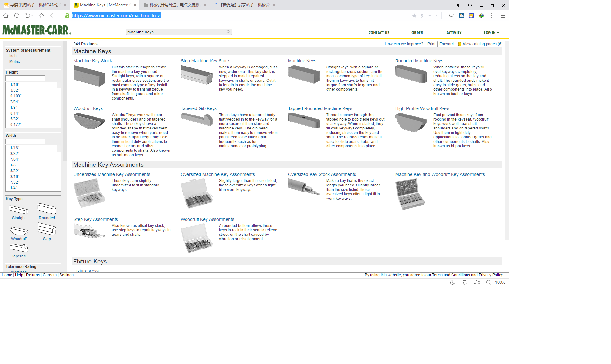Click How can we improve? link
Viewport: 611px width, 364px height.
pos(404,44)
